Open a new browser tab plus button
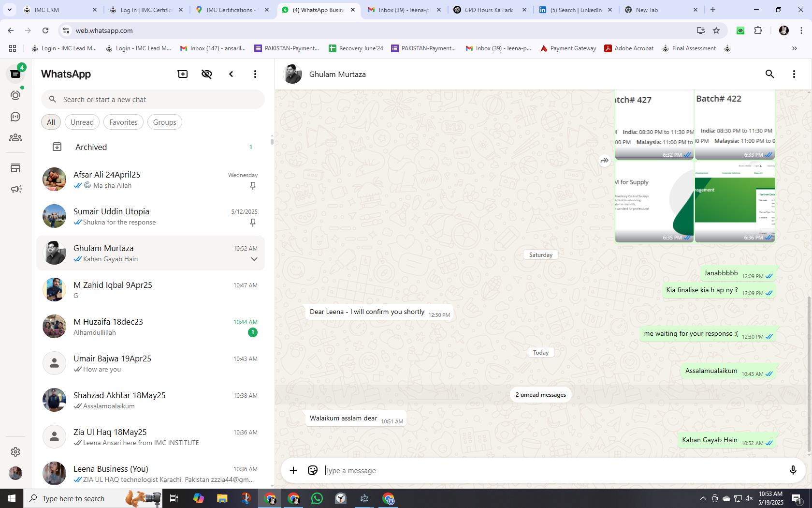 click(x=713, y=10)
